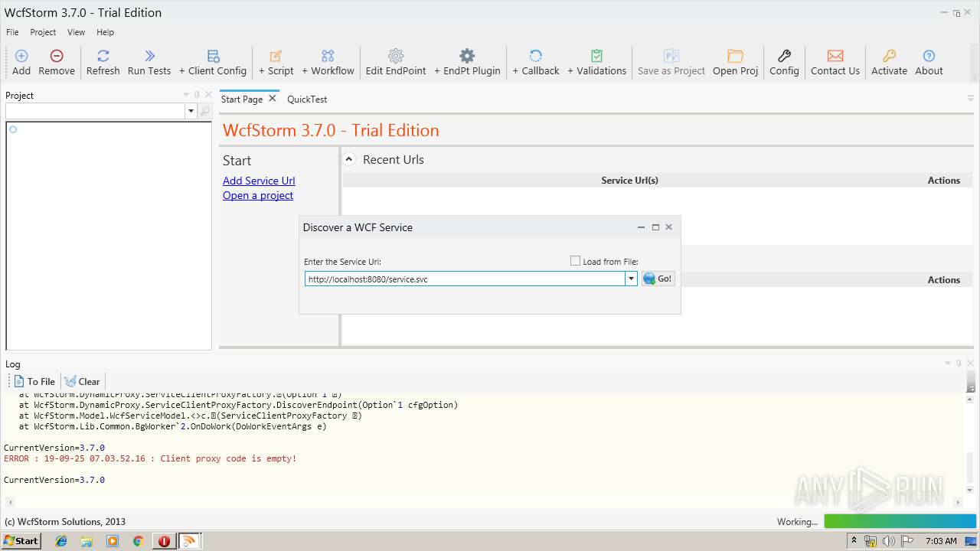The width and height of the screenshot is (980, 551).
Task: Click the Service Url(s) column header
Action: click(x=629, y=181)
